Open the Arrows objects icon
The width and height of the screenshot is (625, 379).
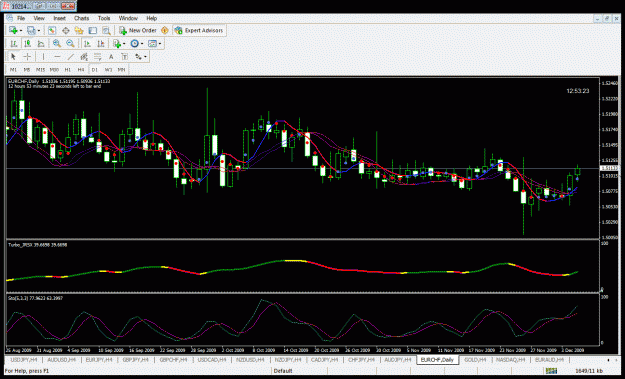tap(138, 57)
